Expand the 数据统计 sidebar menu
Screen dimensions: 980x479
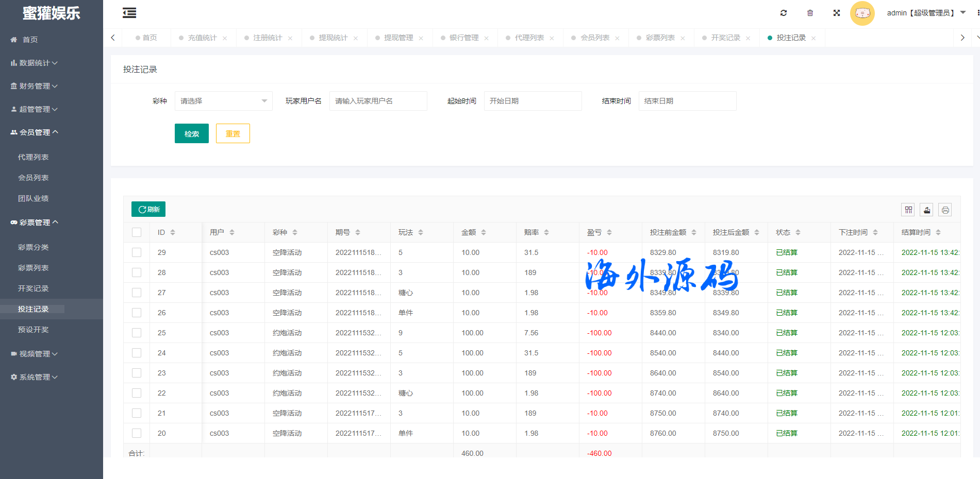pyautogui.click(x=34, y=63)
